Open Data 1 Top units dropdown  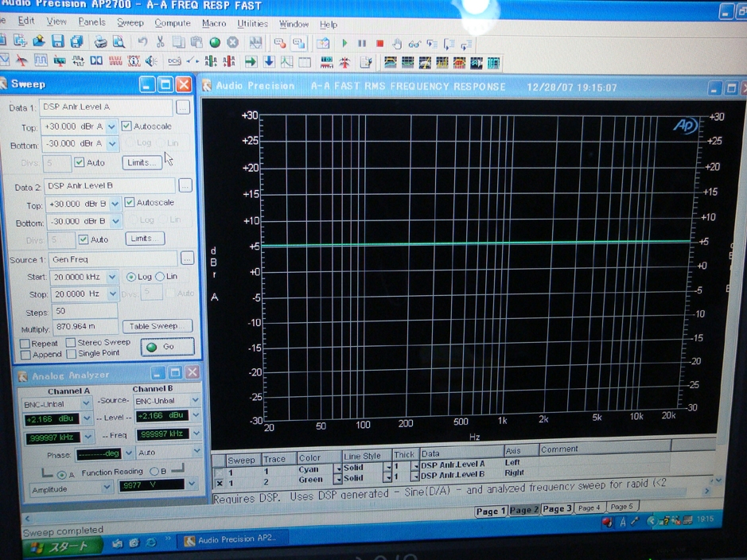pos(111,126)
